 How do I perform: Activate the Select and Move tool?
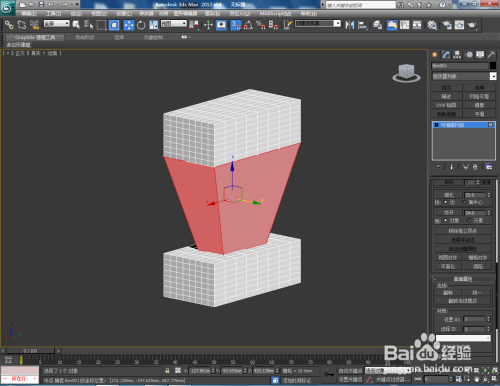pyautogui.click(x=129, y=25)
